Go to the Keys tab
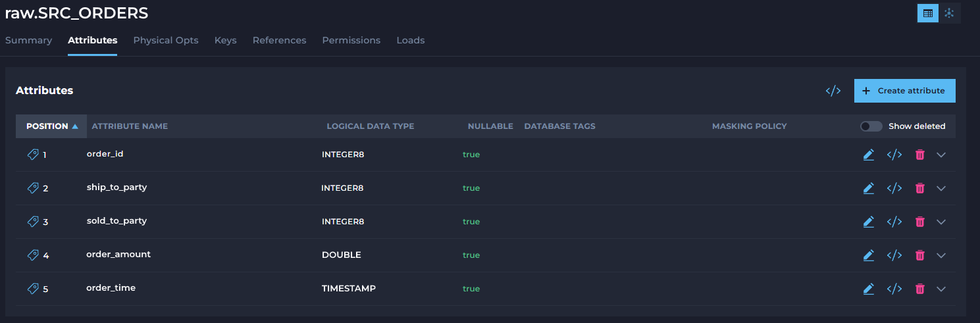 coord(226,40)
